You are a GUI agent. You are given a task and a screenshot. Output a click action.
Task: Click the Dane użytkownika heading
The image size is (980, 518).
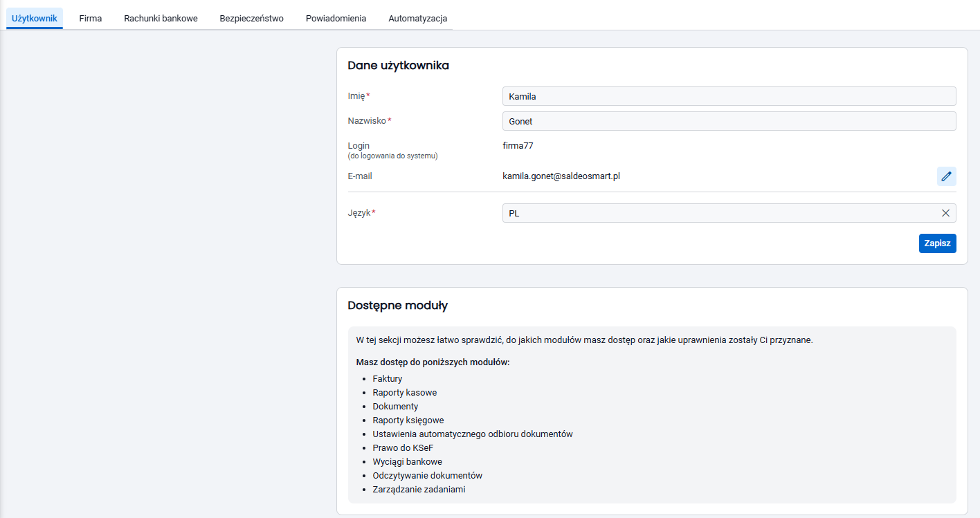pyautogui.click(x=398, y=66)
